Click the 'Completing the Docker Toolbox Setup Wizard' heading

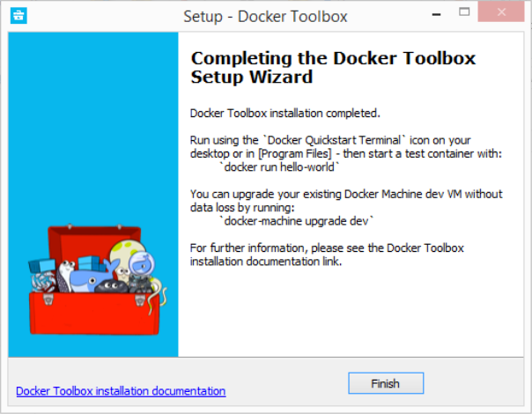333,67
